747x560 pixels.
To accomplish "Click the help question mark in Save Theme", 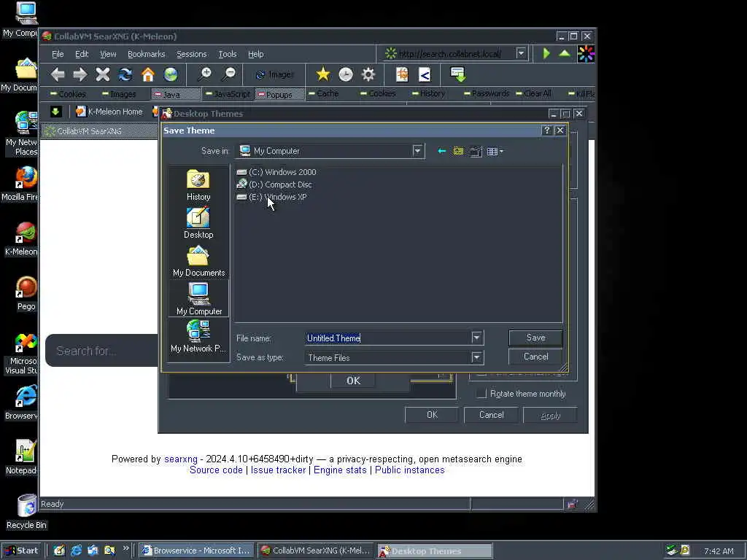I will [x=547, y=130].
